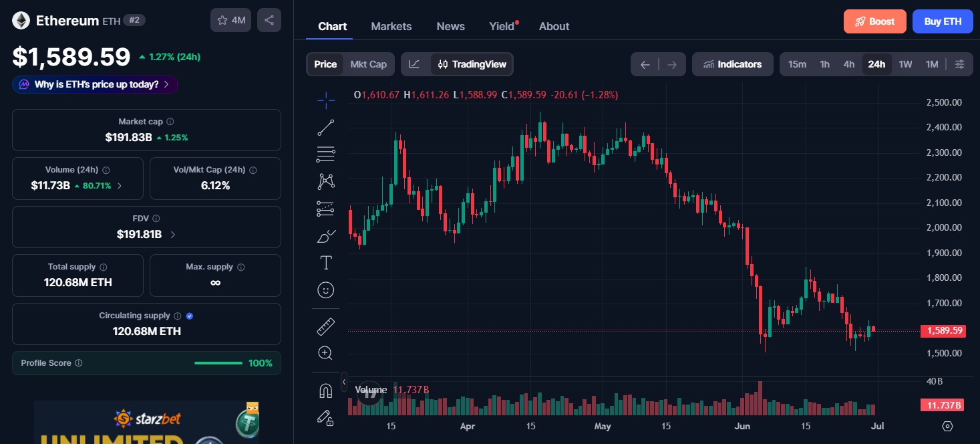Activate the zoom in tool
Viewport: 980px width, 444px height.
[326, 353]
